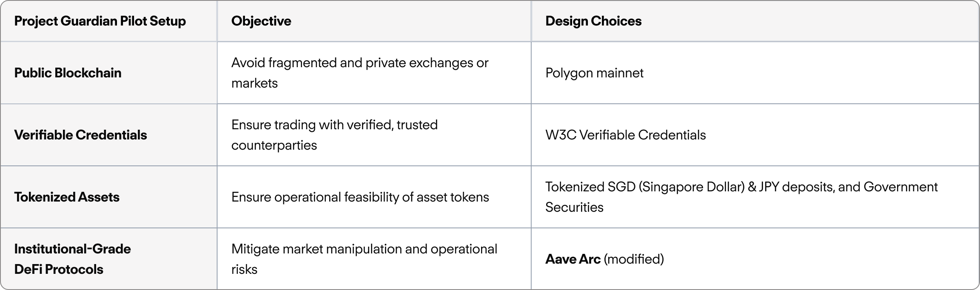
Task: Select the 'Objective' column header
Action: [x=261, y=21]
